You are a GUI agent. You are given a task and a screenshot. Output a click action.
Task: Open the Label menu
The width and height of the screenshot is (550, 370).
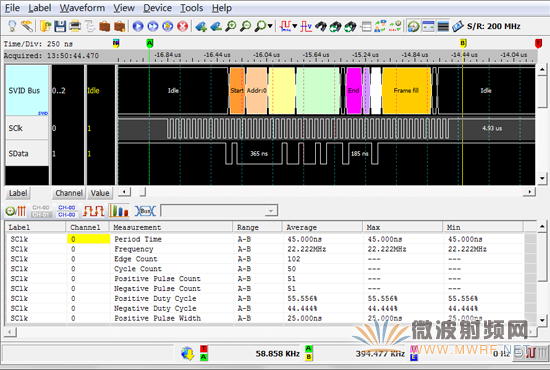tap(40, 8)
